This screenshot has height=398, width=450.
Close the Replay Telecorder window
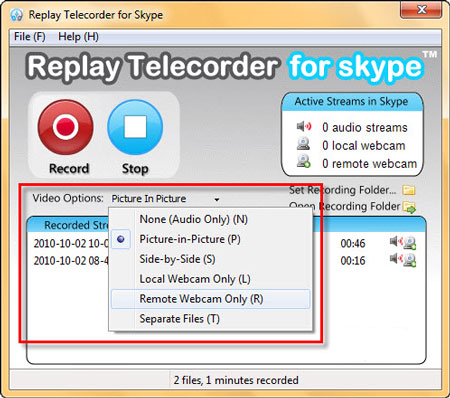[x=421, y=9]
